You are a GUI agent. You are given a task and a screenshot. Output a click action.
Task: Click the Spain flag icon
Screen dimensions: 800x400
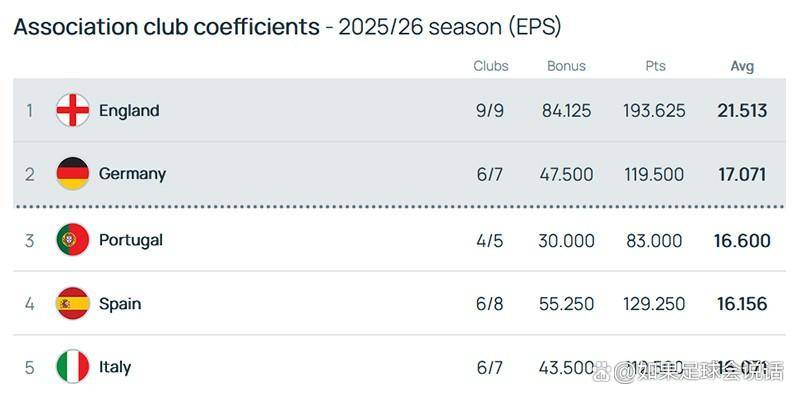73,303
